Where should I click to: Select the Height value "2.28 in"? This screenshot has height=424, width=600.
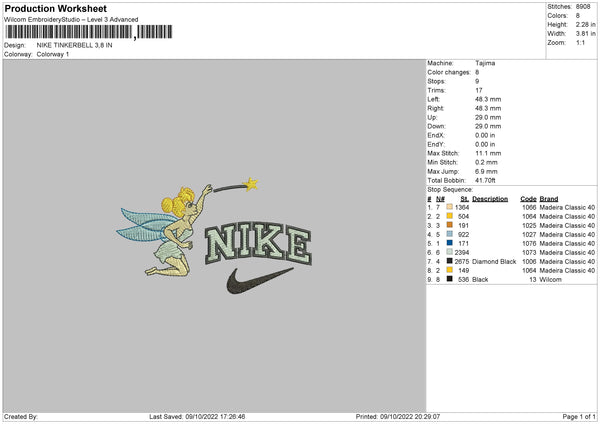pos(585,24)
